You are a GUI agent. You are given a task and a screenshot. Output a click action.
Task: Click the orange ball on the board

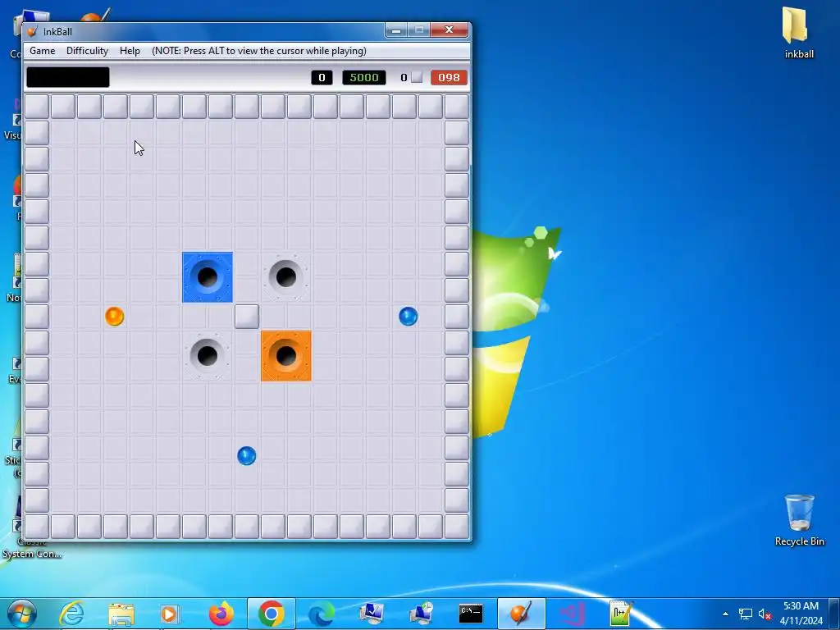pos(115,317)
